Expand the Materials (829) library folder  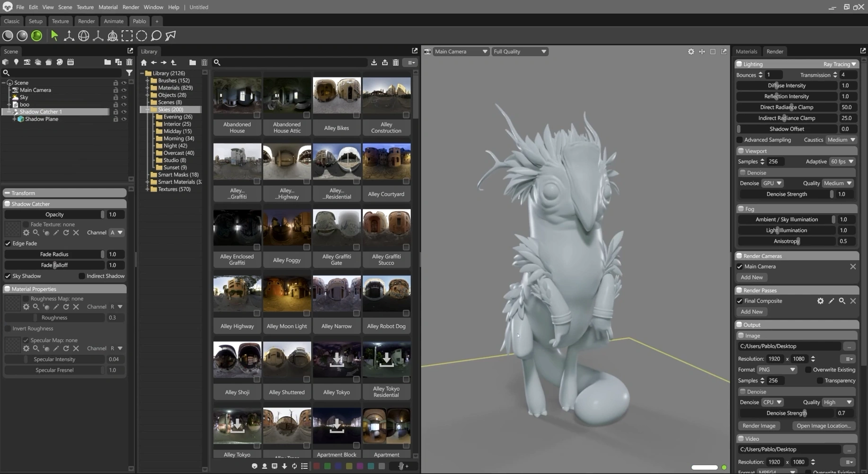(148, 88)
